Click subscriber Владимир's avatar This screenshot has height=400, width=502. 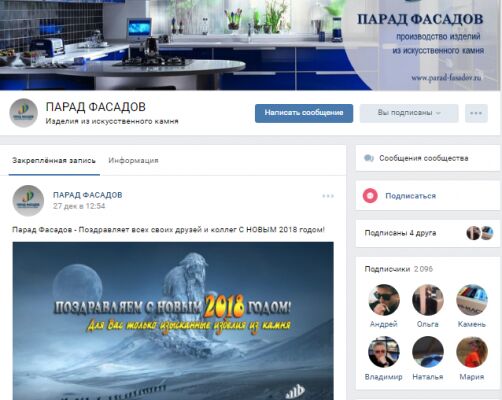384,352
